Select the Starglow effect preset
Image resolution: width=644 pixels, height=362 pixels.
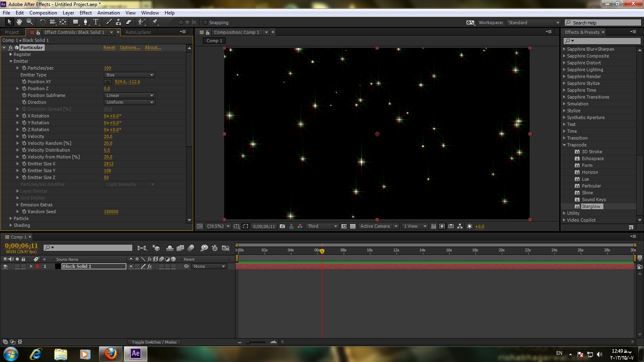[x=591, y=206]
